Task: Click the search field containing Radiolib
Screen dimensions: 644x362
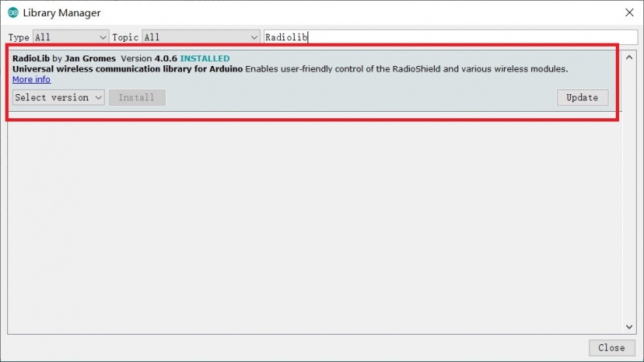Action: [x=451, y=37]
